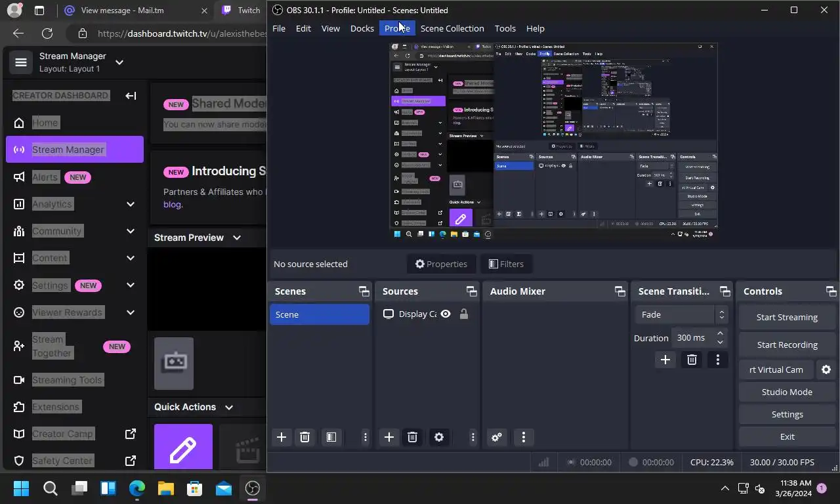This screenshot has width=840, height=504.
Task: Open the Edit menu in OBS
Action: (303, 28)
